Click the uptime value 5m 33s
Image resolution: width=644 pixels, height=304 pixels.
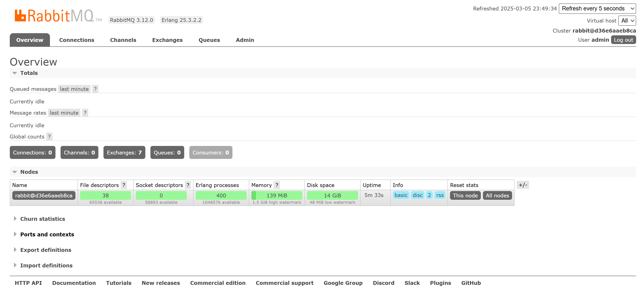374,195
